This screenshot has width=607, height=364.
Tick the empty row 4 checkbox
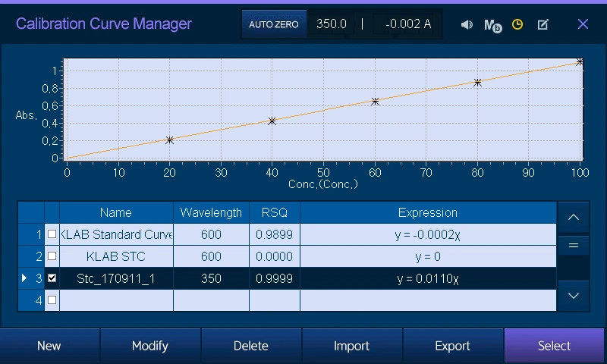[52, 300]
